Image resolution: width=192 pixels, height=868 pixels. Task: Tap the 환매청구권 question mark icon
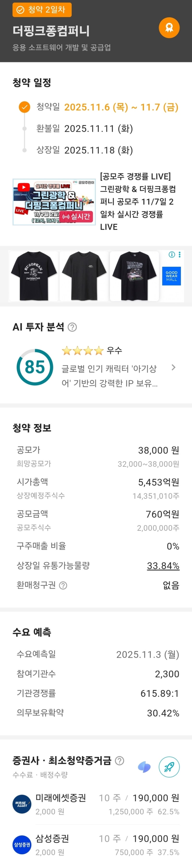(63, 586)
